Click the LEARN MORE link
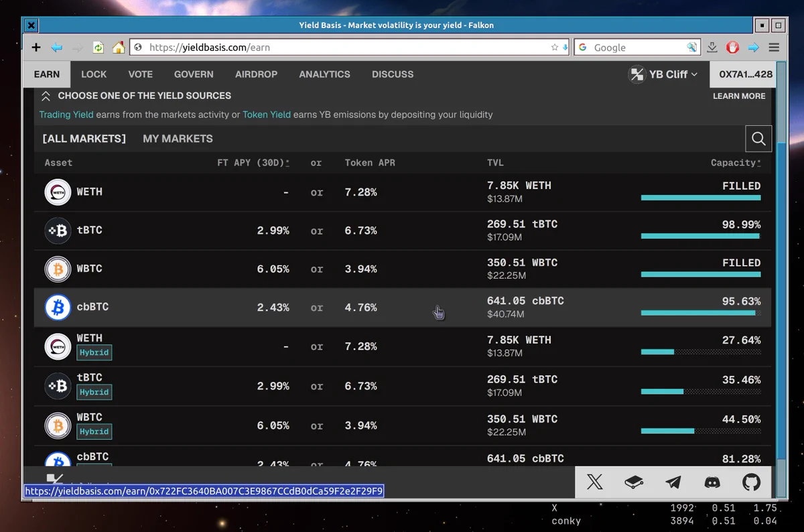The height and width of the screenshot is (532, 804). point(739,96)
